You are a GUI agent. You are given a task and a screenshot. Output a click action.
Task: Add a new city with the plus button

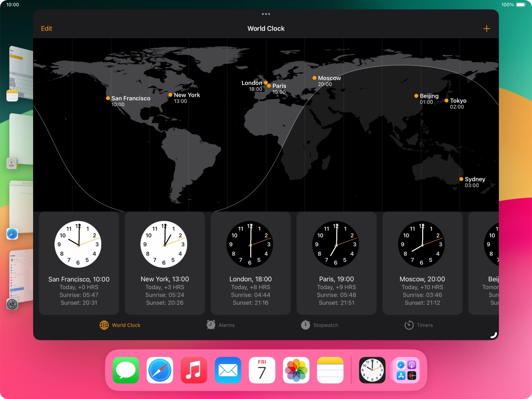coord(486,28)
